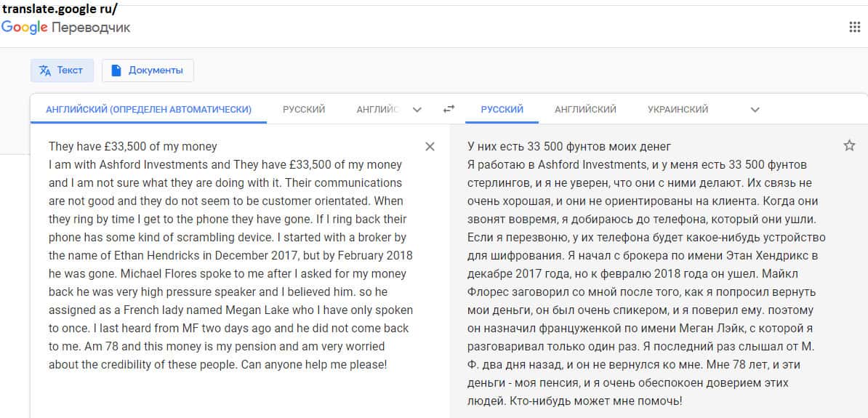868x418 pixels.
Task: Open the Документы translation mode
Action: [148, 71]
